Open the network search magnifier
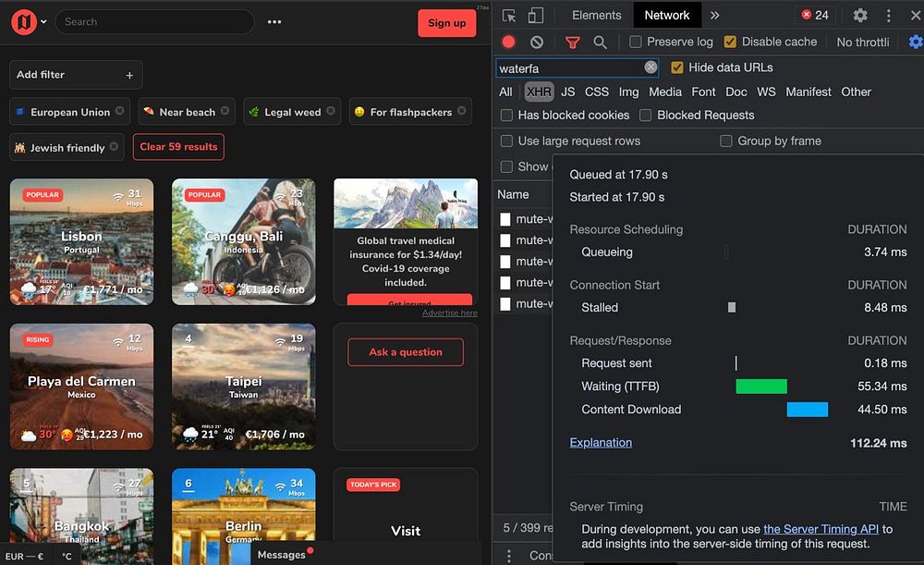The width and height of the screenshot is (924, 565). tap(600, 42)
